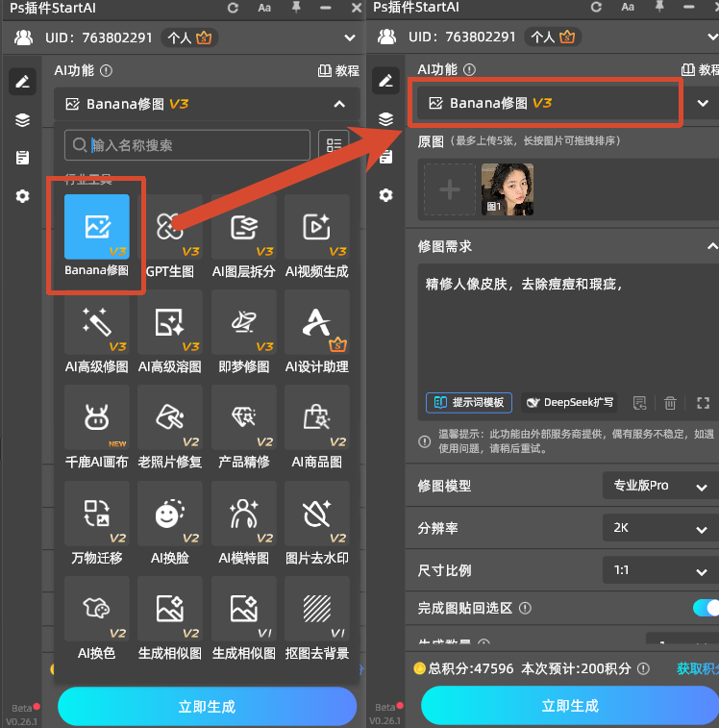This screenshot has width=719, height=728.
Task: Click the edit pencil icon in left panel sidebar
Action: (22, 82)
